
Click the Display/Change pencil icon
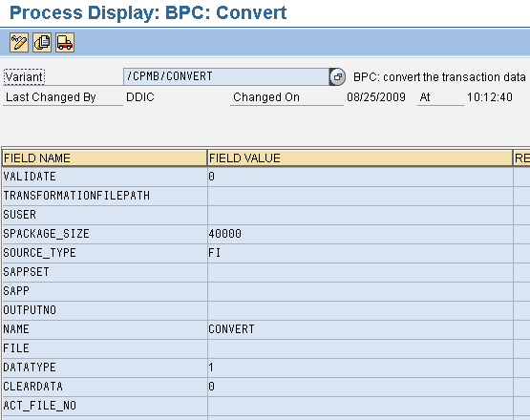click(19, 43)
